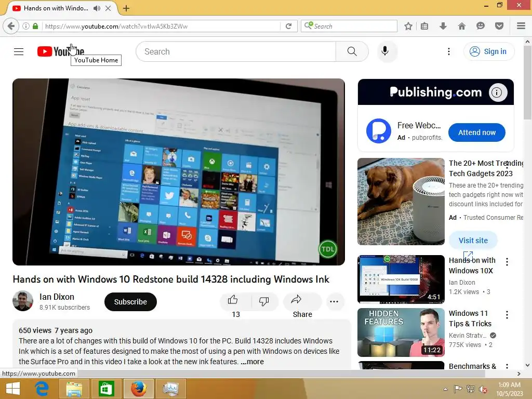Save page to Pocket icon
The image size is (532, 399).
[499, 26]
